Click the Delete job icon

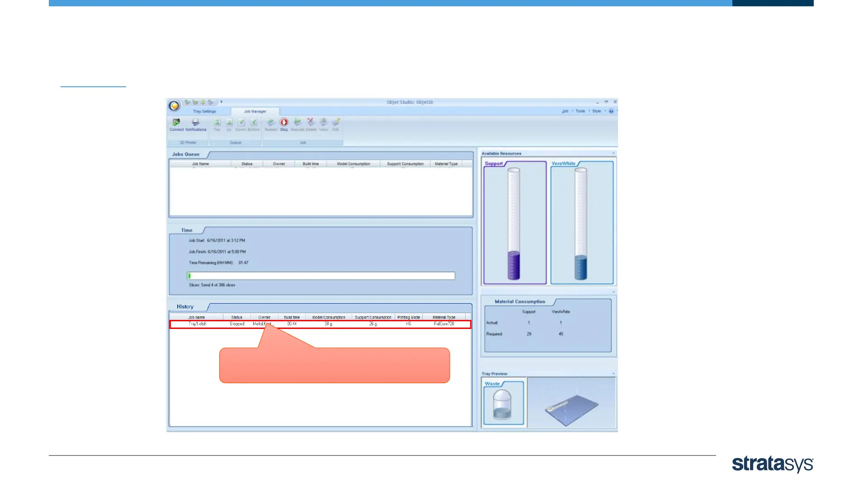[311, 122]
